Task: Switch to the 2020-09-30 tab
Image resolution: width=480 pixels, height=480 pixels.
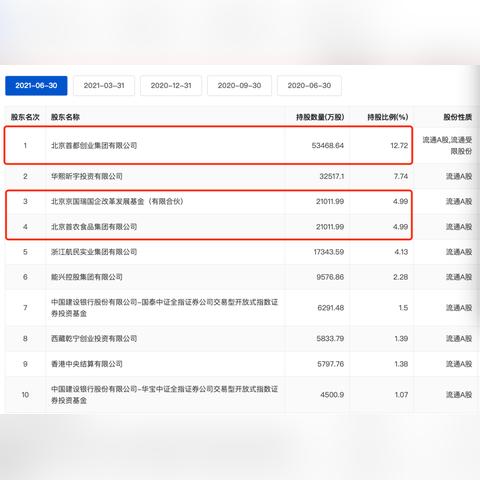Action: [239, 86]
